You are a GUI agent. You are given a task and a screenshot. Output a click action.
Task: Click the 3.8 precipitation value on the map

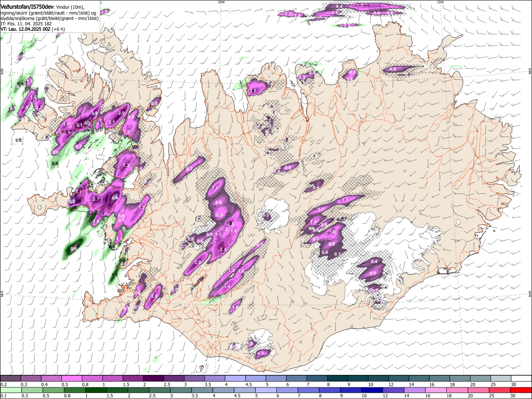tap(94, 113)
